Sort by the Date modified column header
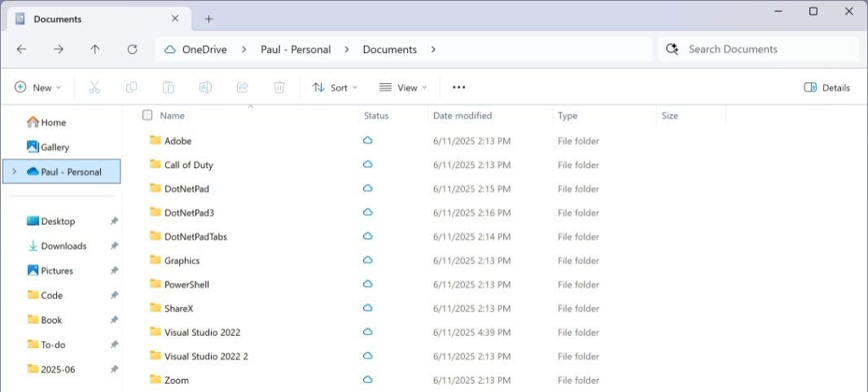The height and width of the screenshot is (392, 868). [x=462, y=116]
